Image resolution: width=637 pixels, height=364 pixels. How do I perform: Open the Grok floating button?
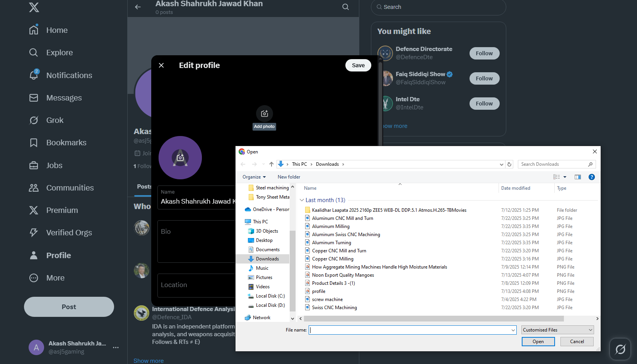click(620, 349)
